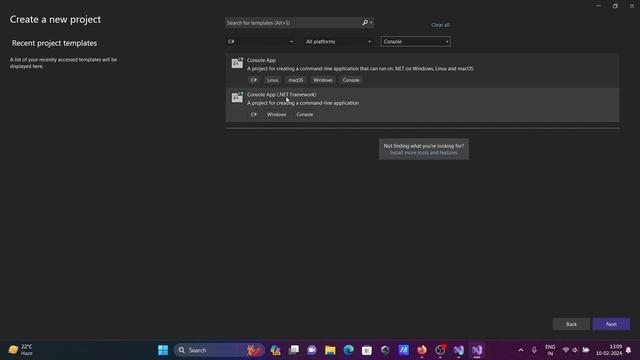Click C# tag on .NET Framework row
Viewport: 640px width, 360px height.
(253, 114)
